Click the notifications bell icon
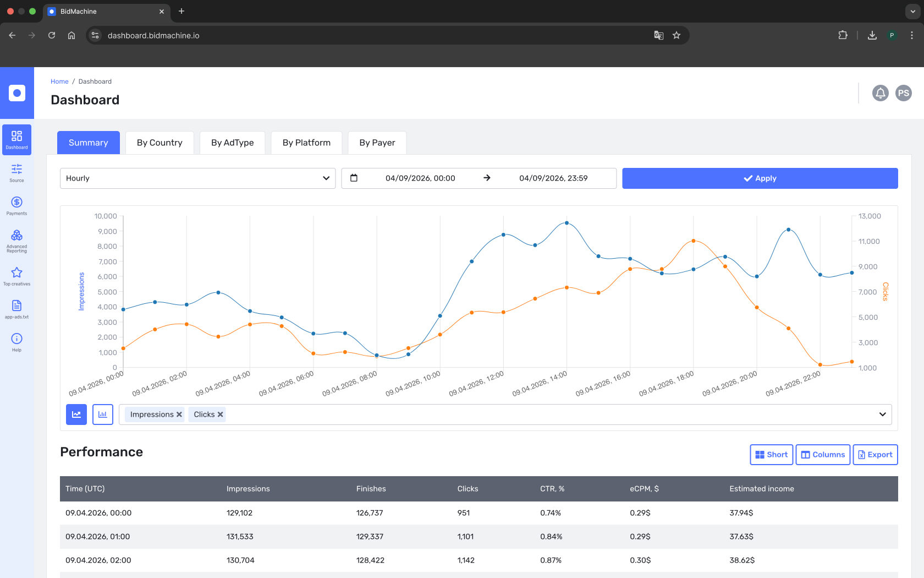 (880, 93)
